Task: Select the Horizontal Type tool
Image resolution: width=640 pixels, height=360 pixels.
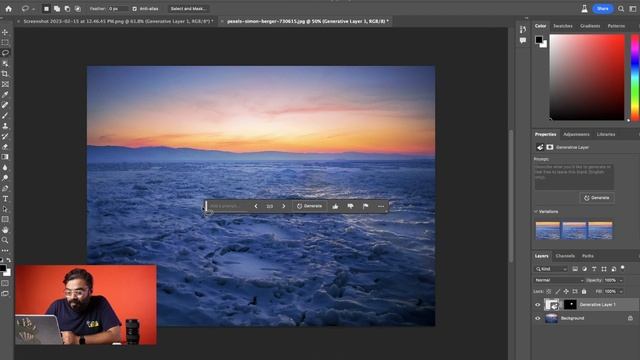Action: 5,199
